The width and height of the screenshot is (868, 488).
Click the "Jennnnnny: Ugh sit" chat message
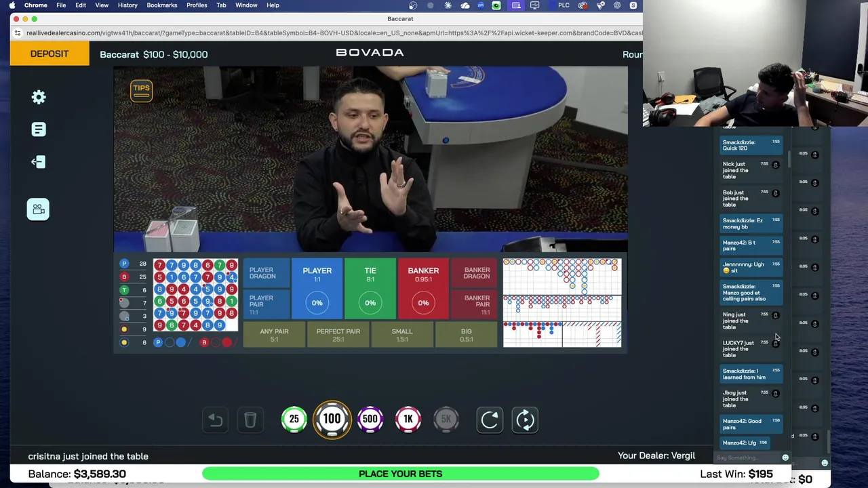click(x=751, y=267)
